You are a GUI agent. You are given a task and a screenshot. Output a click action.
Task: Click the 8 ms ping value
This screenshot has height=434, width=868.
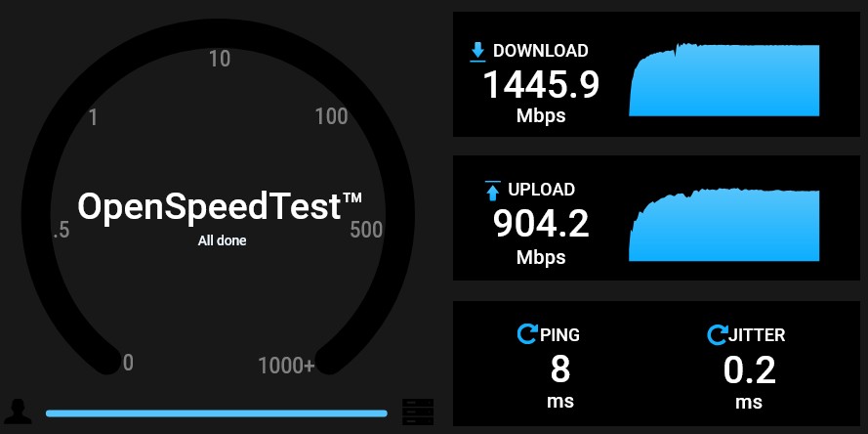click(x=560, y=369)
